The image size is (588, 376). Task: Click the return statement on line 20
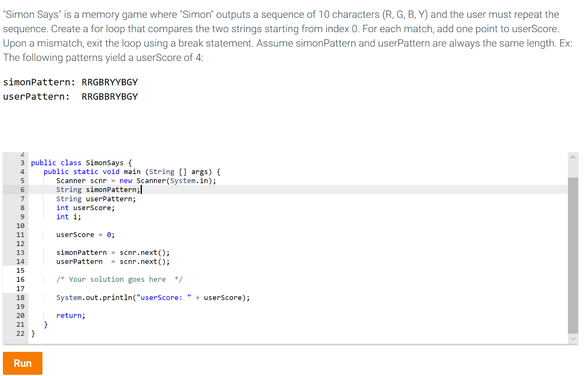coord(71,315)
